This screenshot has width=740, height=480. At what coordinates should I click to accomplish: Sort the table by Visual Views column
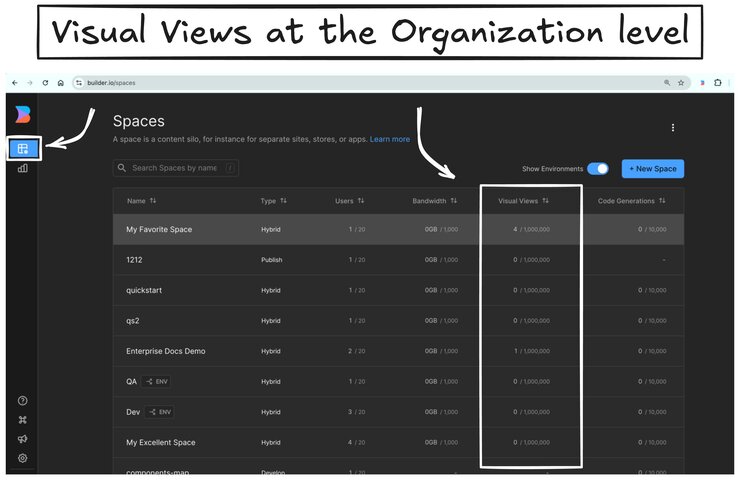[x=524, y=201]
